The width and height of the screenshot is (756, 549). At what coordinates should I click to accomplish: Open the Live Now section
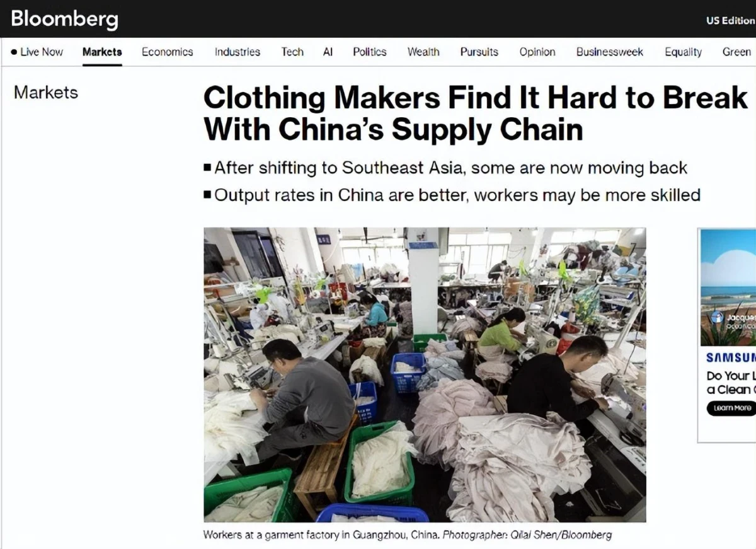pos(37,52)
